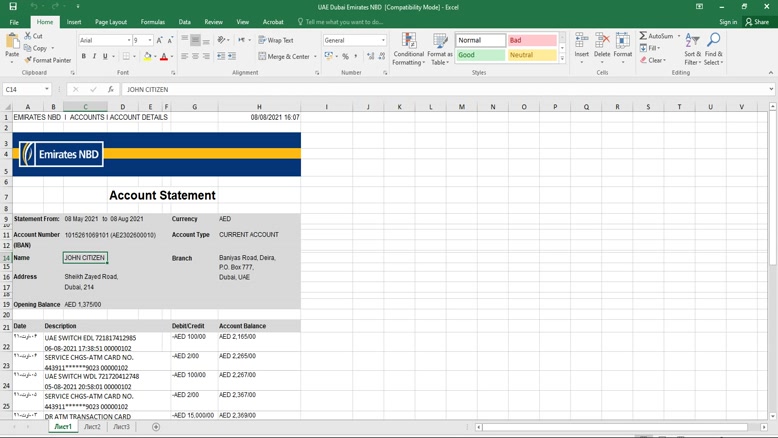Switch to the Review tab
Screen dimensions: 778x438
pyautogui.click(x=213, y=22)
